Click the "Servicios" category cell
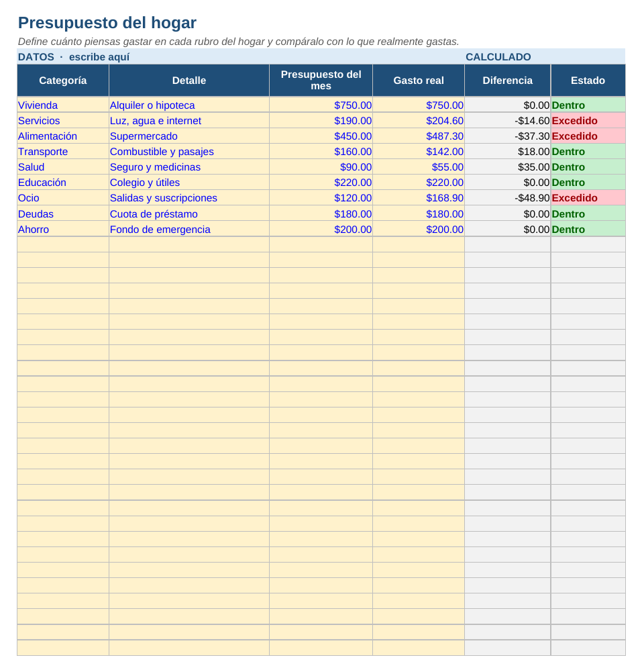 pos(63,120)
